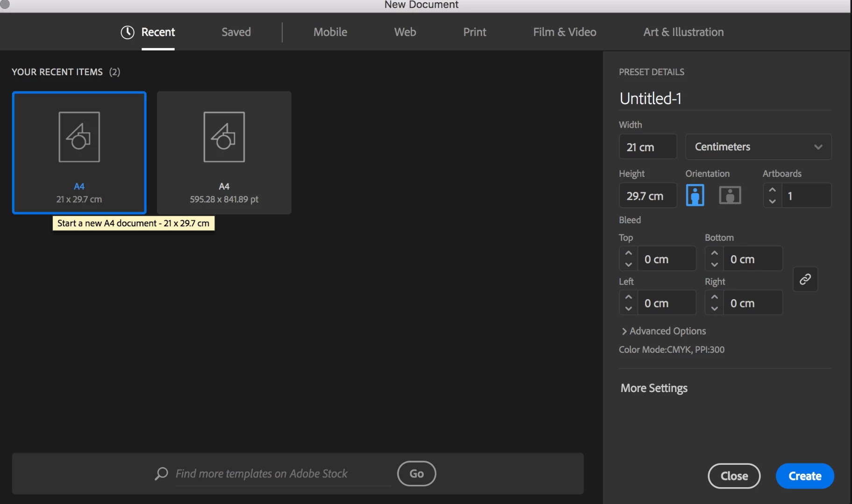Click the Top bleed input field
The width and height of the screenshot is (852, 504).
point(667,259)
